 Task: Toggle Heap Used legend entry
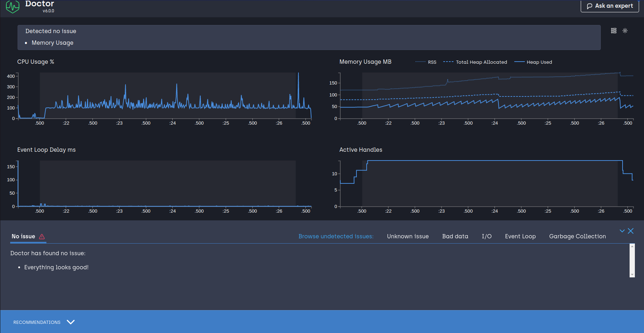tap(533, 62)
